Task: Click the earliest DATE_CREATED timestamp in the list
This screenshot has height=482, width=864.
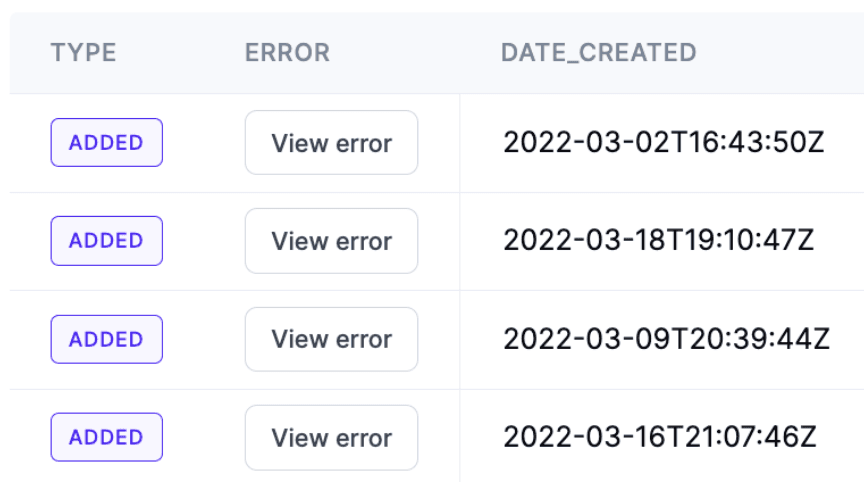Action: pyautogui.click(x=663, y=143)
